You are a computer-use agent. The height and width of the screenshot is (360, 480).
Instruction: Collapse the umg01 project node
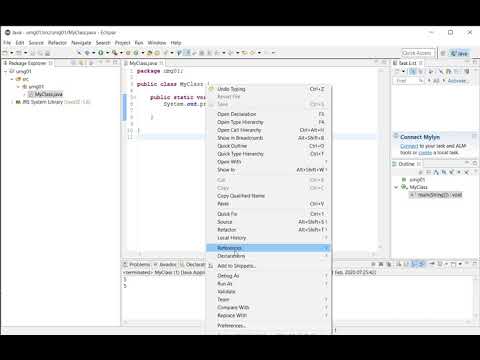click(x=5, y=71)
